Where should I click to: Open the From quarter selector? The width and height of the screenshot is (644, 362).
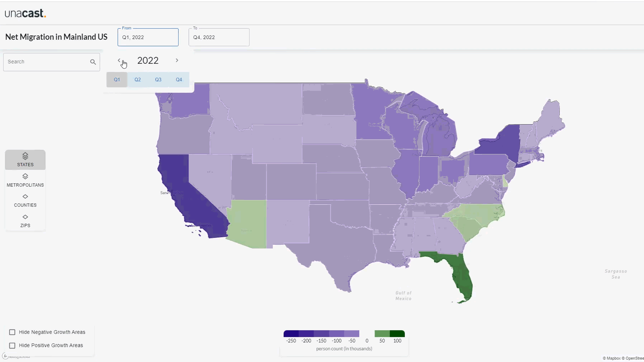click(x=148, y=37)
